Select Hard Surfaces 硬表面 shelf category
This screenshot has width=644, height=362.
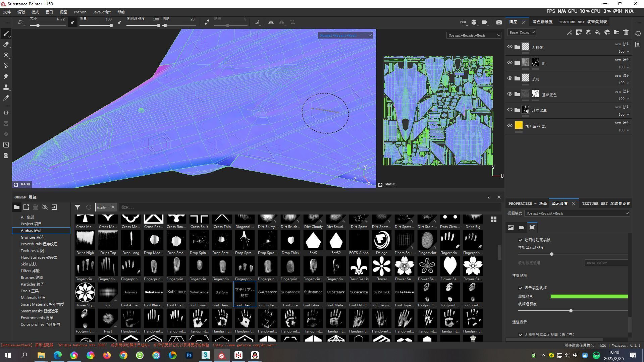click(39, 257)
